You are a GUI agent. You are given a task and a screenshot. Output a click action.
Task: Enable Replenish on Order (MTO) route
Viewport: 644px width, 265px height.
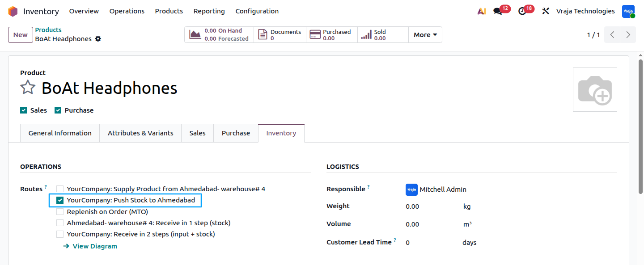(60, 212)
